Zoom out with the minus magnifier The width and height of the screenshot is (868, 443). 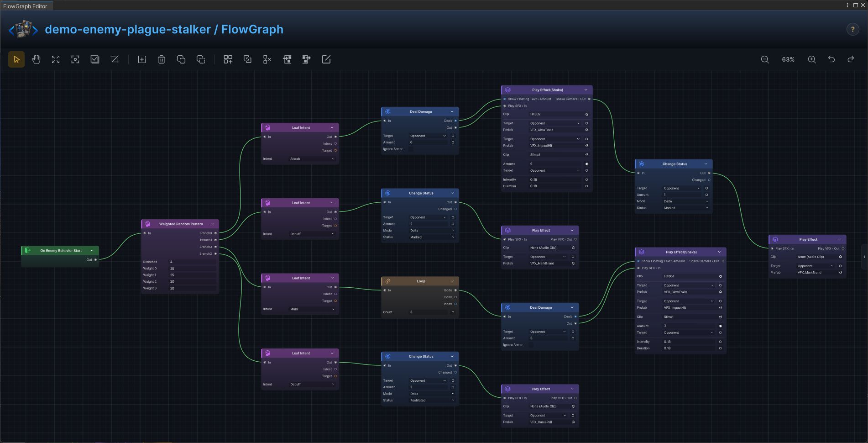tap(765, 59)
